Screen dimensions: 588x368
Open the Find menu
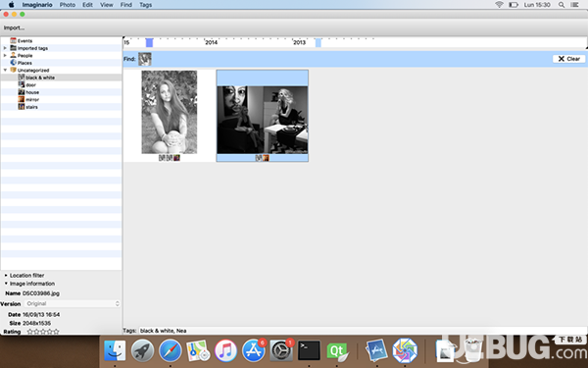126,5
